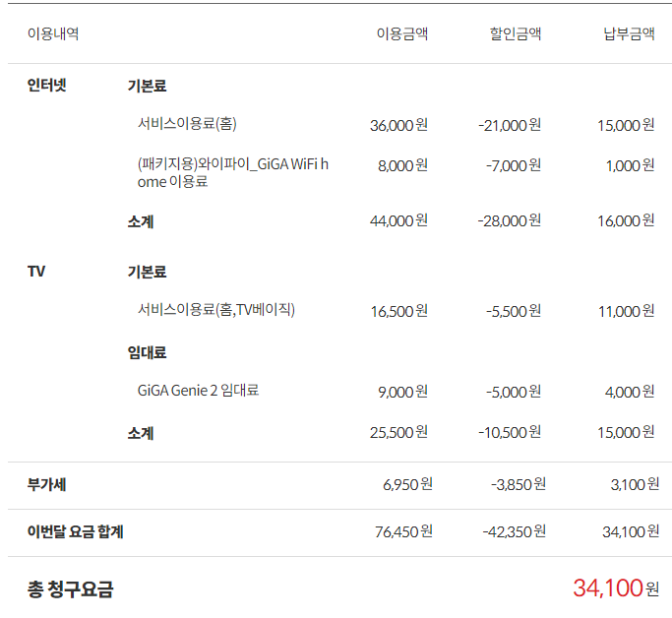Click the 임대료 section heading
This screenshot has height=618, width=672.
point(147,352)
